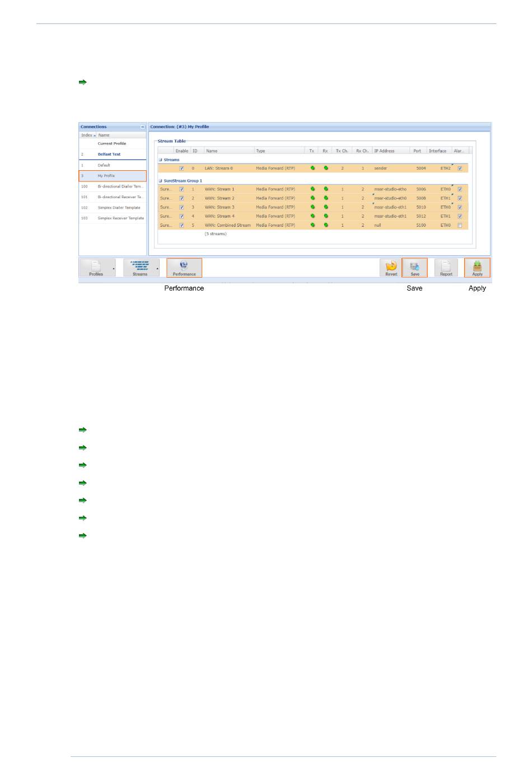The image size is (532, 772).
Task: Click the Type column header
Action: click(279, 151)
